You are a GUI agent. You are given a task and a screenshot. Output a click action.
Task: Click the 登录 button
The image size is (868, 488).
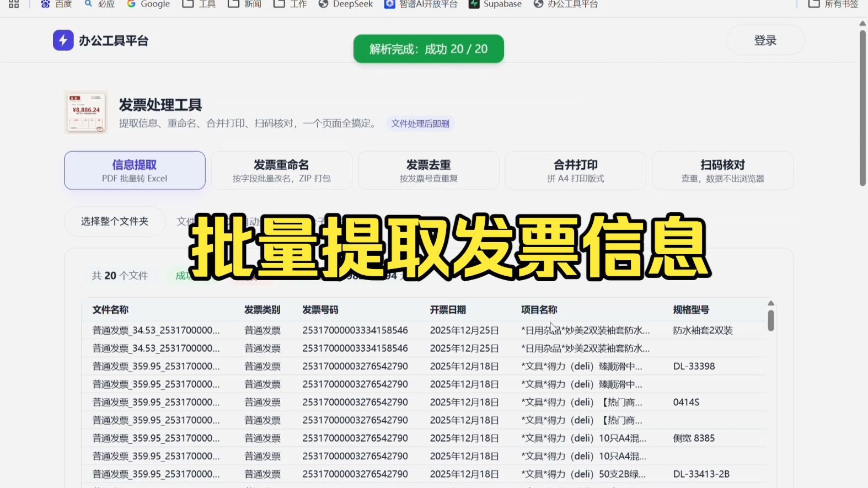765,40
